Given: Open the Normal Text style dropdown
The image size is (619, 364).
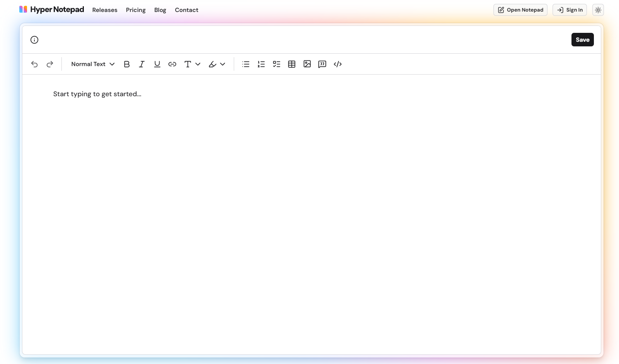Looking at the screenshot, I should [x=93, y=64].
